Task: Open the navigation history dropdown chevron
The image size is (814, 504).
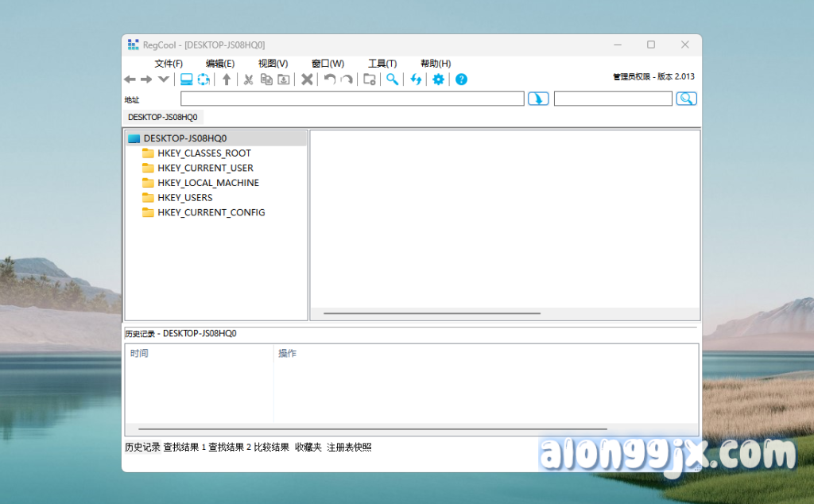Action: pyautogui.click(x=163, y=79)
